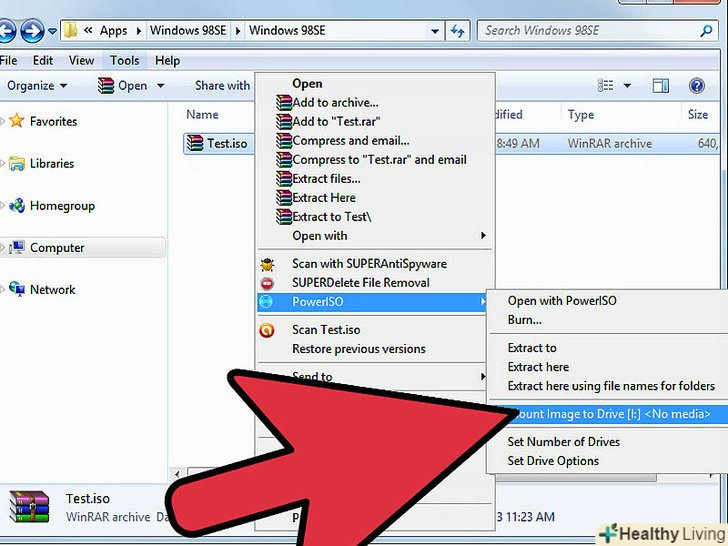728x546 pixels.
Task: Click Share with in toolbar
Action: 222,85
